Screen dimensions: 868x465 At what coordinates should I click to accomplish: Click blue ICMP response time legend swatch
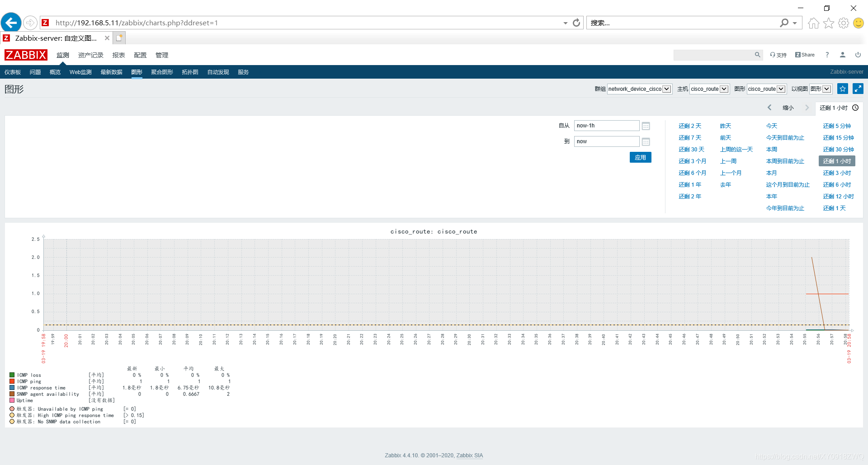(x=12, y=388)
